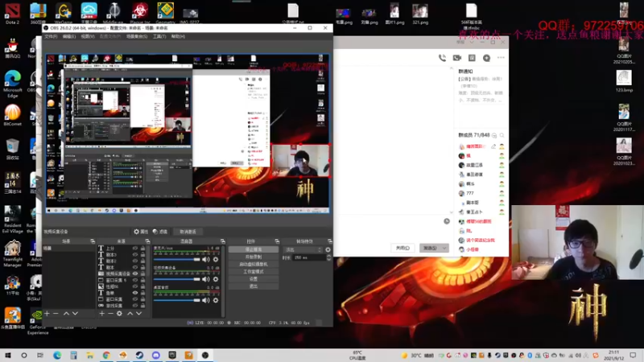Image resolution: width=644 pixels, height=362 pixels.
Task: Adjust the second mixer channel volume slider
Action: tap(176, 279)
